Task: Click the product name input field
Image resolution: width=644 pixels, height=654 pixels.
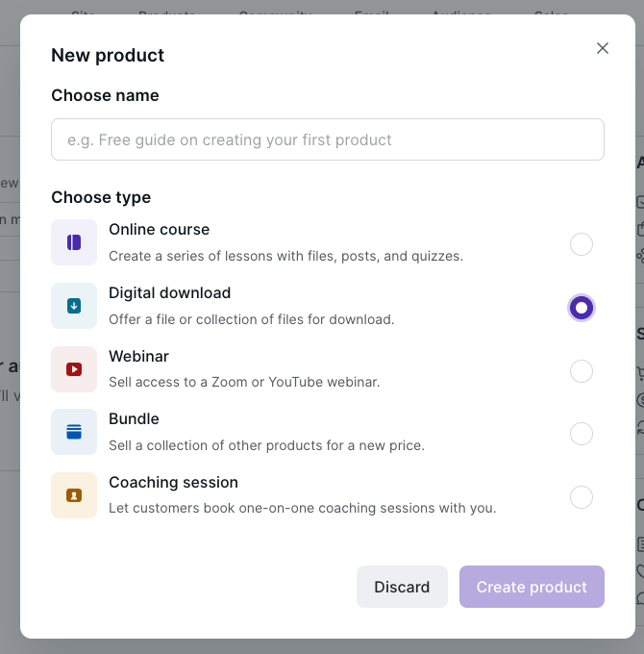Action: [327, 139]
